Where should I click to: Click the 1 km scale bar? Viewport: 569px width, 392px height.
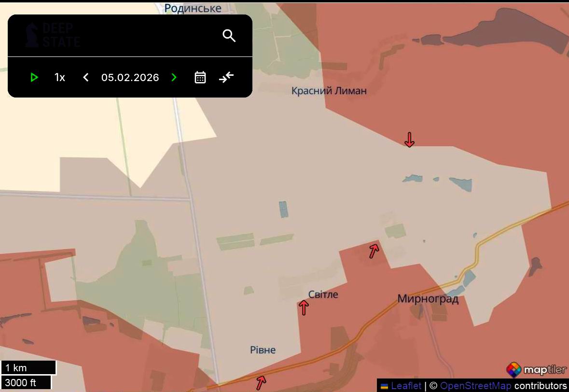coord(28,367)
